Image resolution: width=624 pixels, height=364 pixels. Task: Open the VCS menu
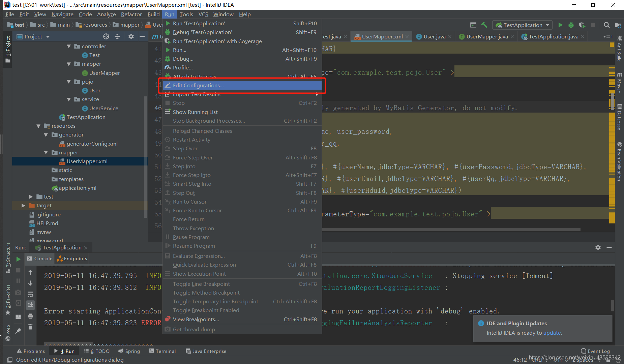point(203,14)
